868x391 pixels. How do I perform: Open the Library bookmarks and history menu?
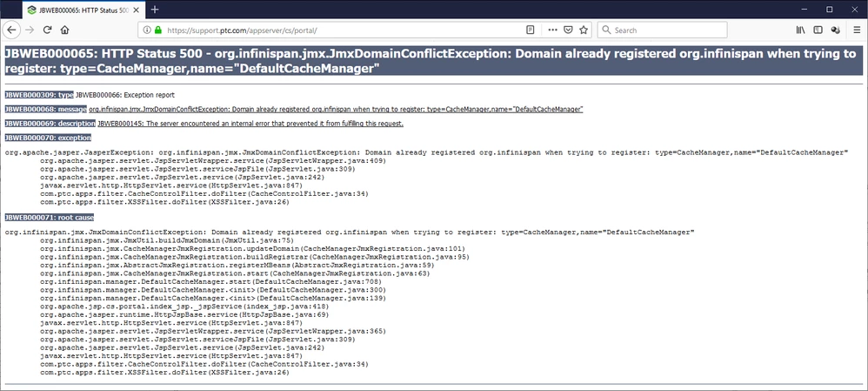tap(800, 30)
